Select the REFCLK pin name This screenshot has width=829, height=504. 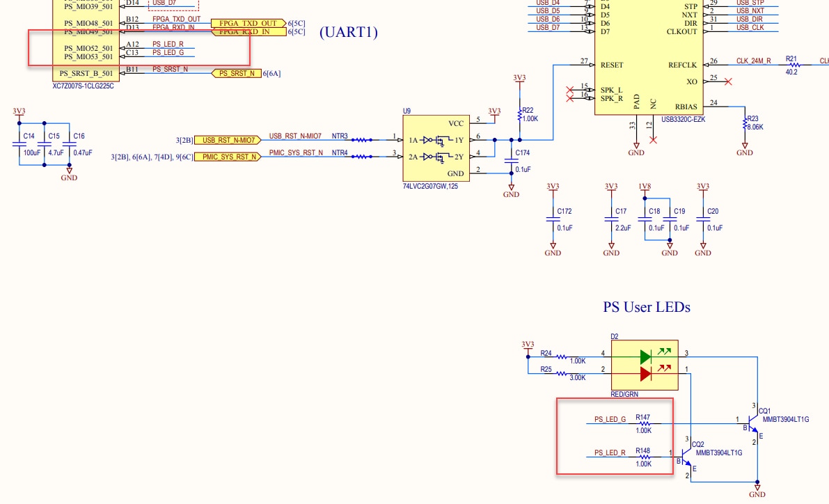click(683, 65)
